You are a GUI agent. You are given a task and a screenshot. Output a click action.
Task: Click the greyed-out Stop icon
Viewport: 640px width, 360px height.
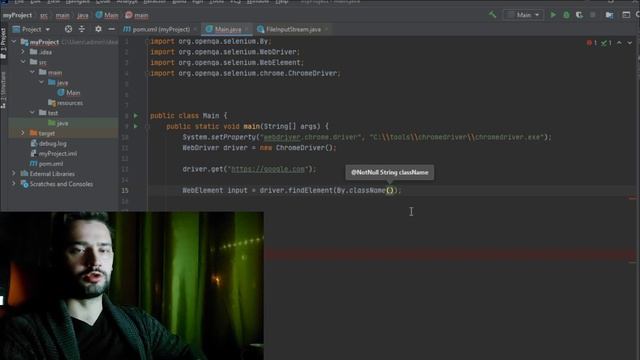[x=593, y=15]
